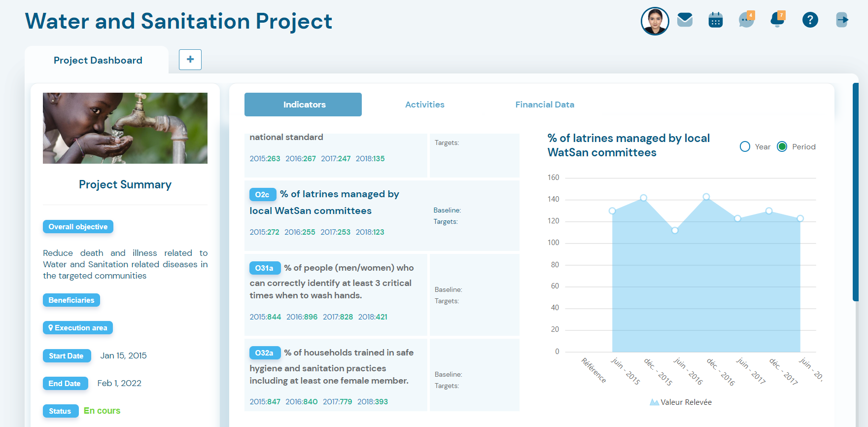The height and width of the screenshot is (427, 868).
Task: Click the O2c code badge
Action: [x=262, y=195]
